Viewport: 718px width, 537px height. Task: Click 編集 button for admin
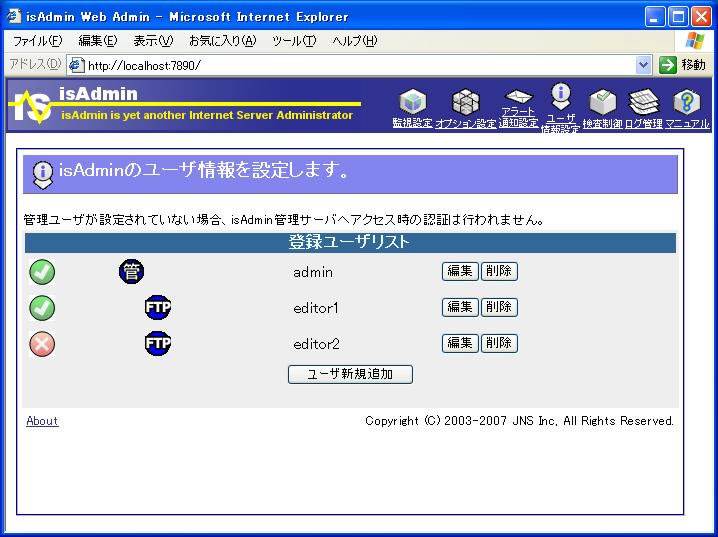pos(460,271)
